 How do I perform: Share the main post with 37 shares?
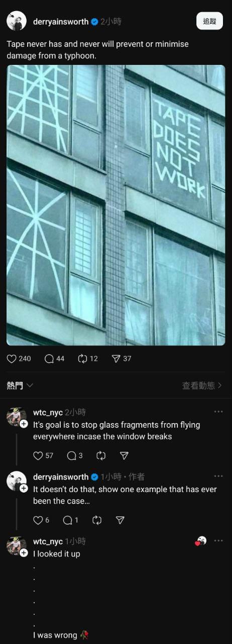pyautogui.click(x=115, y=359)
